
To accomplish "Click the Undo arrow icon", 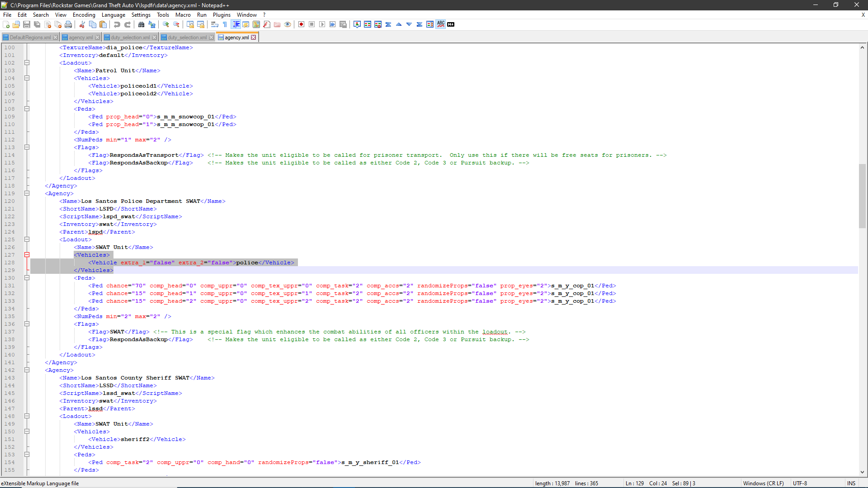I will [117, 24].
